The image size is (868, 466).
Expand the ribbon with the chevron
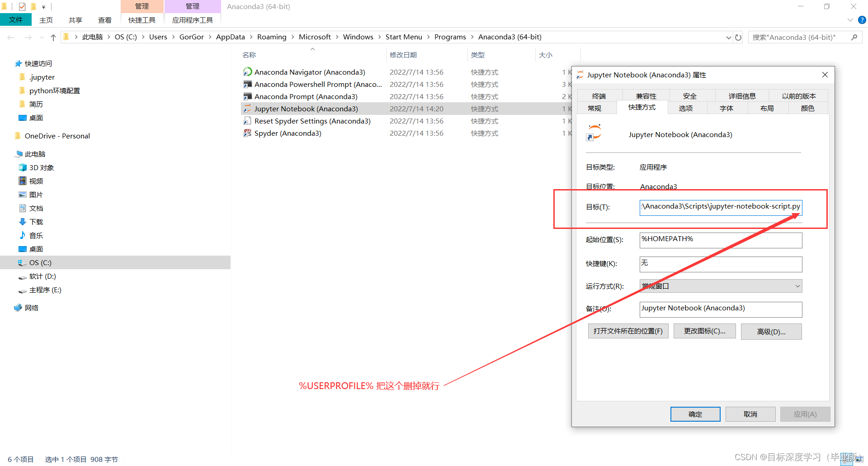tap(850, 20)
